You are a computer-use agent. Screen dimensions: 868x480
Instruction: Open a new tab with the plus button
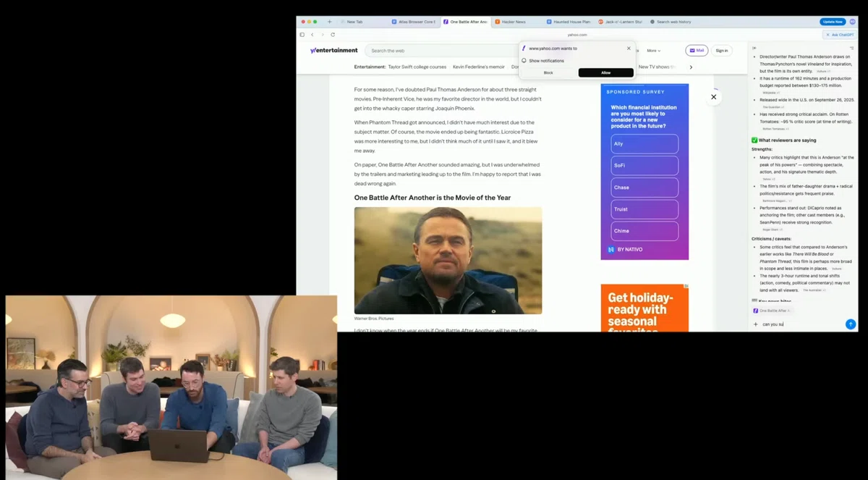[329, 22]
